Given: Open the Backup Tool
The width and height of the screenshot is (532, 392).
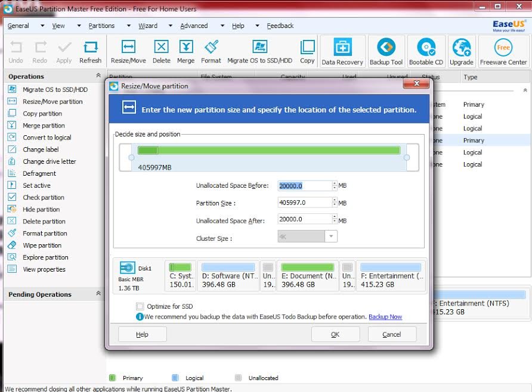Looking at the screenshot, I should pos(386,51).
